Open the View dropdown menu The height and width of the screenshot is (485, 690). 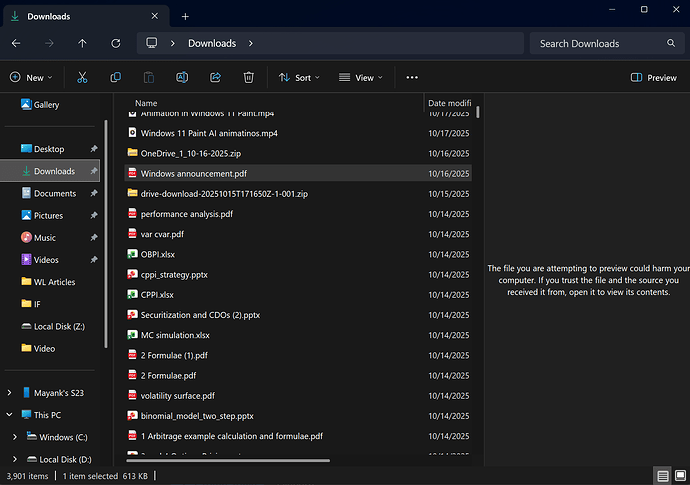pos(361,77)
